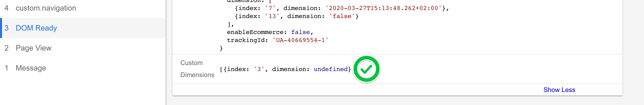Click the 2020-03-27 timestamp dimension value
The image size is (644, 105).
383,8
